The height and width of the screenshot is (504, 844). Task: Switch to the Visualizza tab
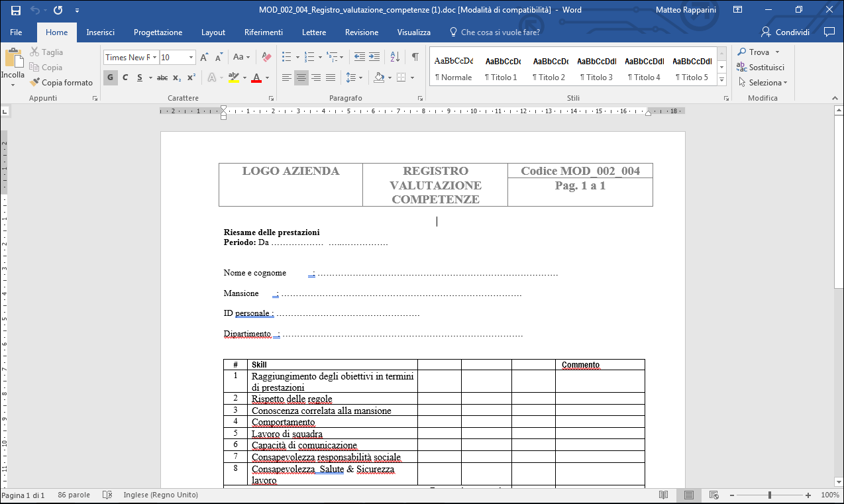(x=414, y=32)
